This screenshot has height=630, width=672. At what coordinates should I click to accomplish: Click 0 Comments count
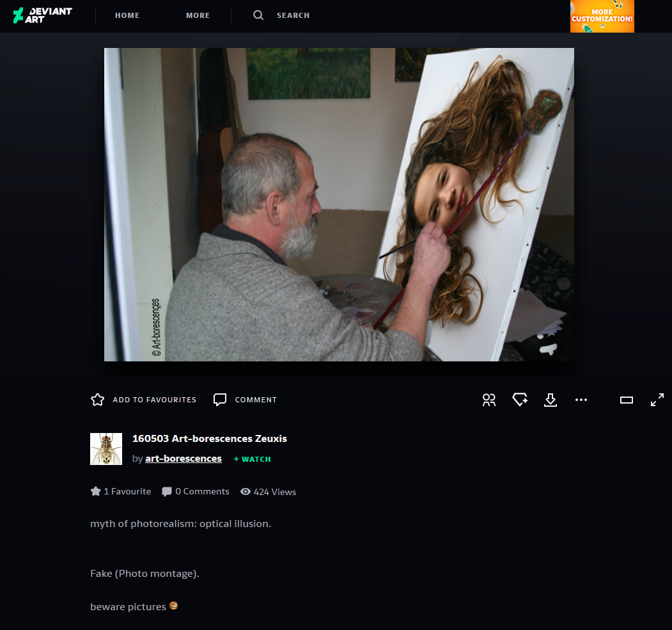tap(202, 492)
